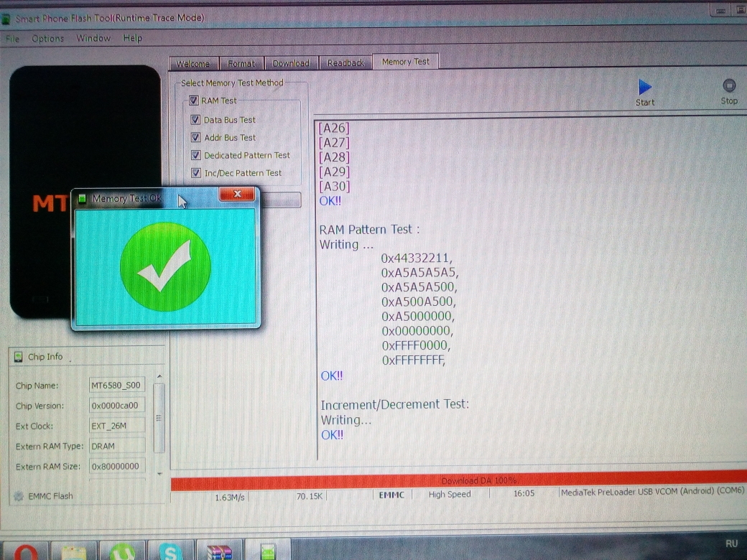
Task: Disable the Dedicated Pattern Test option
Action: 195,155
